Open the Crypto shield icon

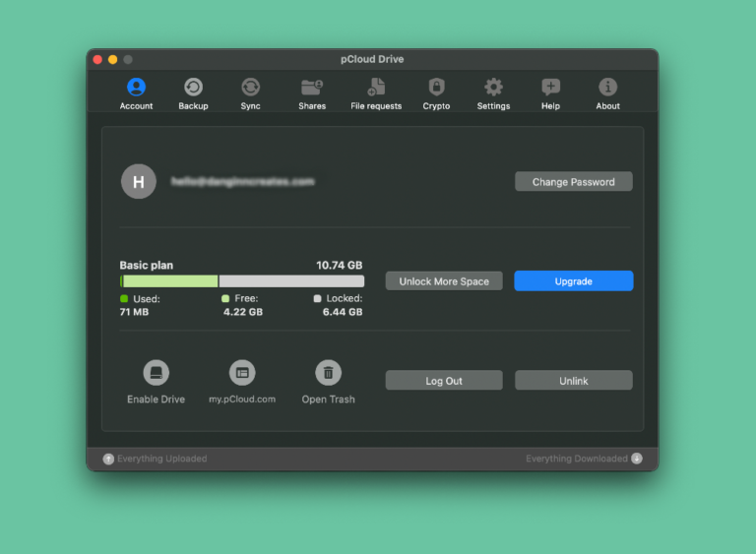click(436, 88)
